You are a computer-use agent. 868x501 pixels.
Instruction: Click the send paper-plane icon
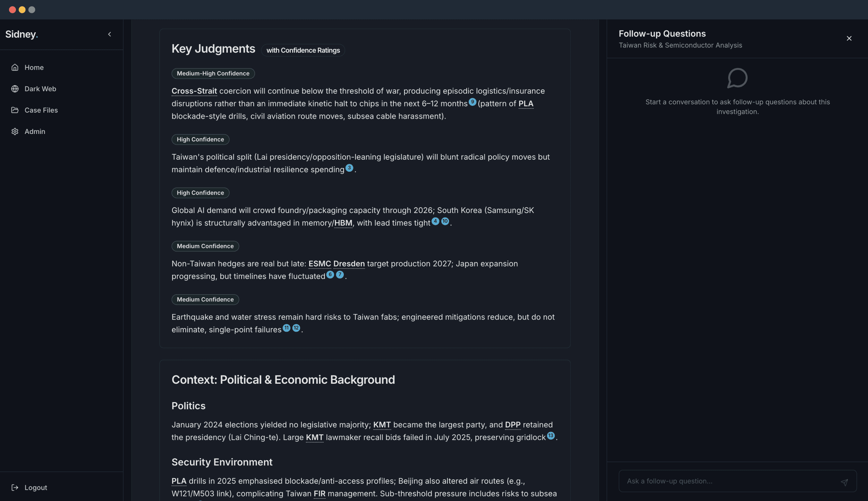pyautogui.click(x=844, y=482)
